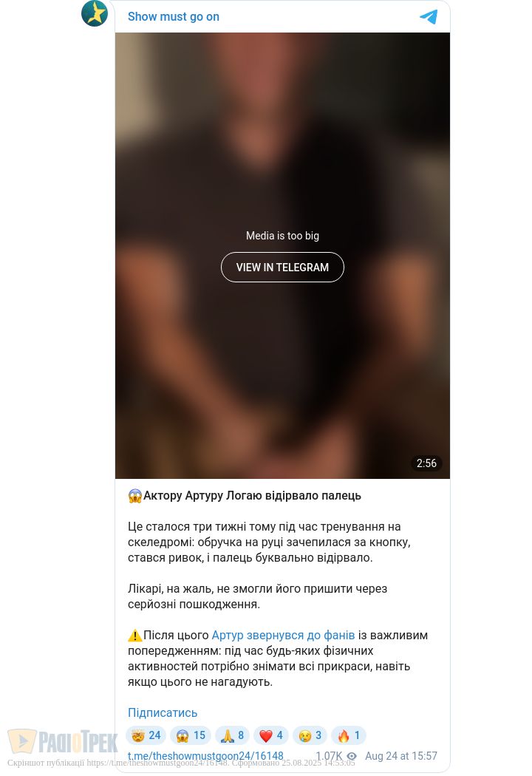This screenshot has width=532, height=776.
Task: Click the 2:56 video duration badge
Action: (426, 463)
